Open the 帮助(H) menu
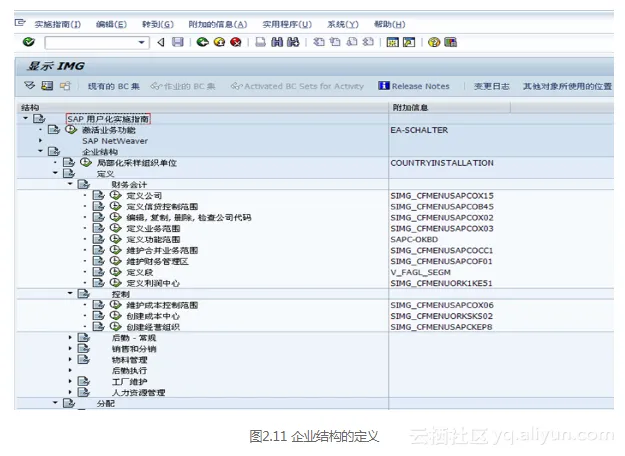Viewport: 625px width, 456px height. click(x=389, y=24)
